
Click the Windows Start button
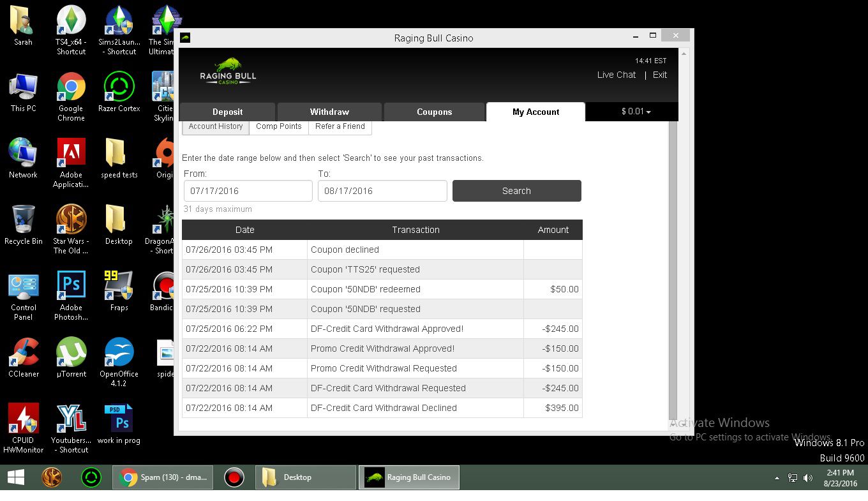coord(16,477)
